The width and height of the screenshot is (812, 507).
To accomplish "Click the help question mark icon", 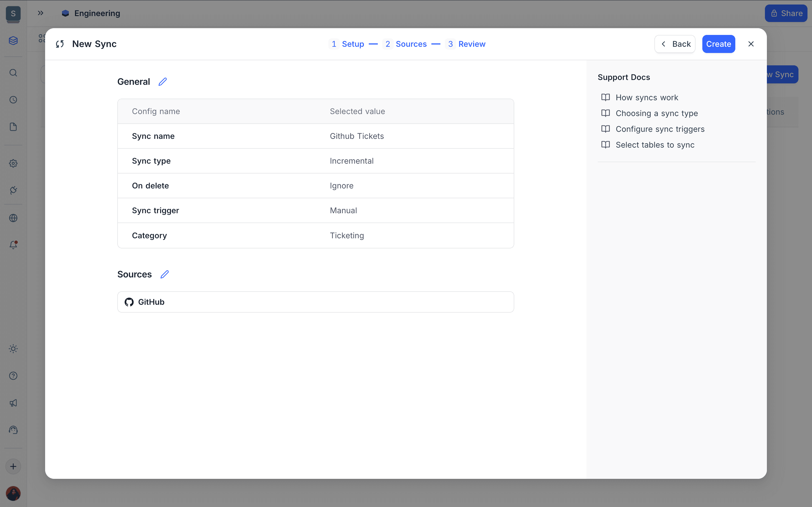I will coord(13,376).
